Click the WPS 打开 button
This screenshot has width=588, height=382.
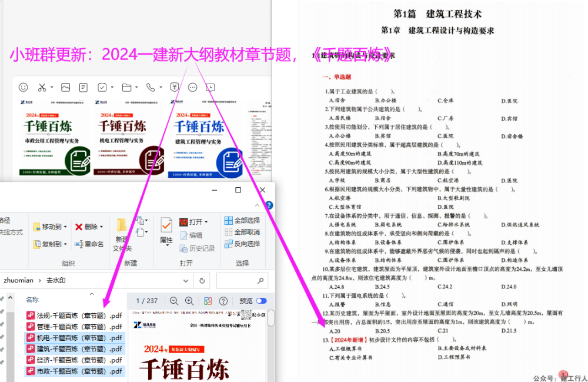pyautogui.click(x=193, y=222)
